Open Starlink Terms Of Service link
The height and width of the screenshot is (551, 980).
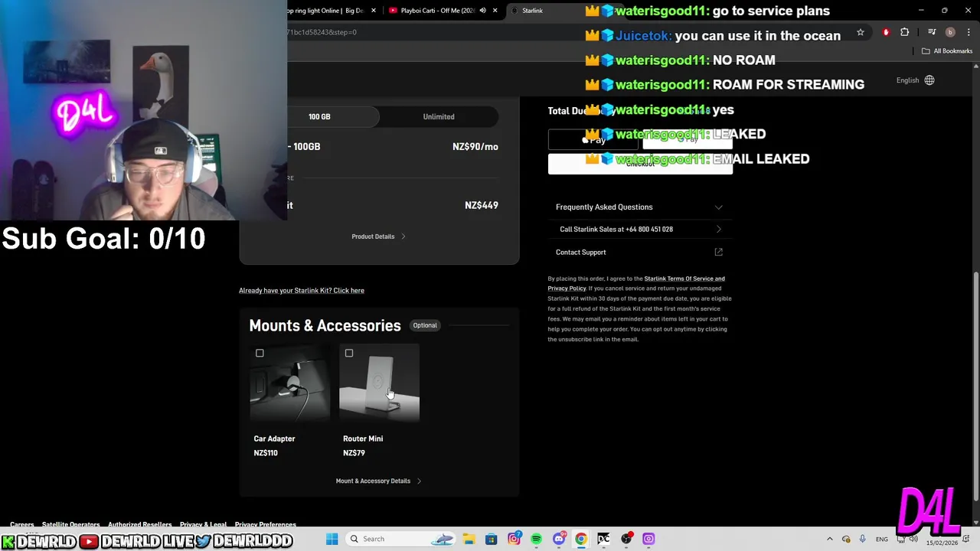click(684, 279)
